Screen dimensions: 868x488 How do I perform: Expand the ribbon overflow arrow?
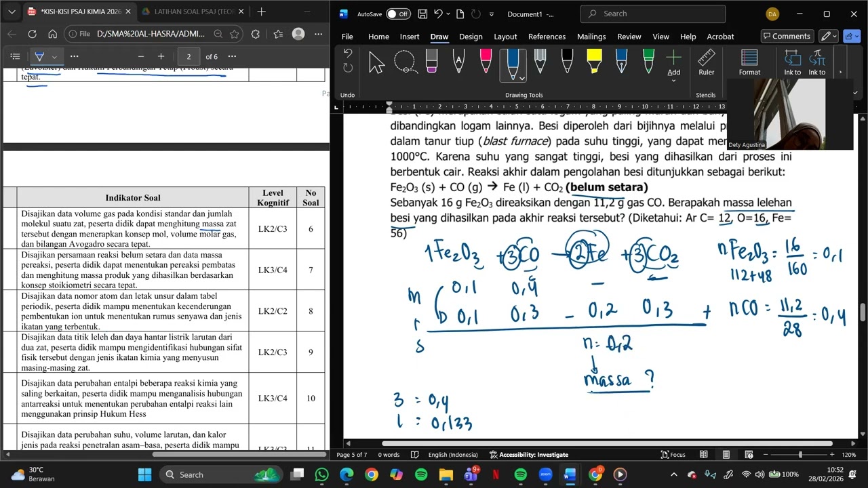click(x=840, y=72)
